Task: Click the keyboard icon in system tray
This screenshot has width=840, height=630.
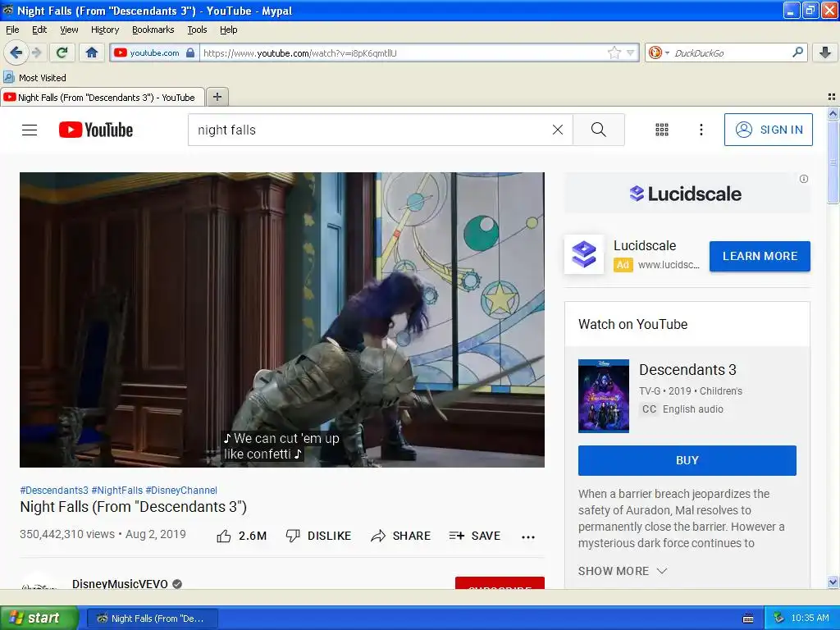Action: pyautogui.click(x=748, y=619)
